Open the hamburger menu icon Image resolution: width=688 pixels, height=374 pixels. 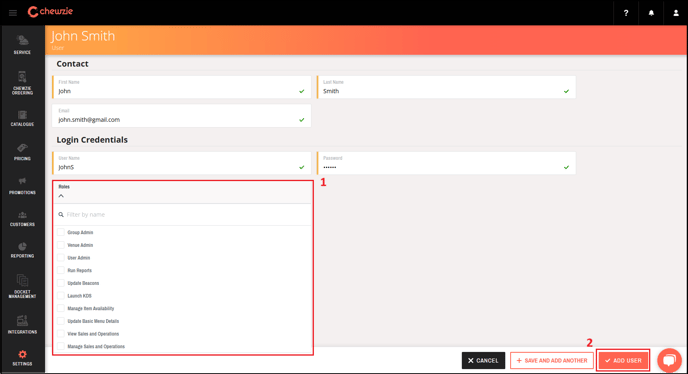[x=13, y=13]
